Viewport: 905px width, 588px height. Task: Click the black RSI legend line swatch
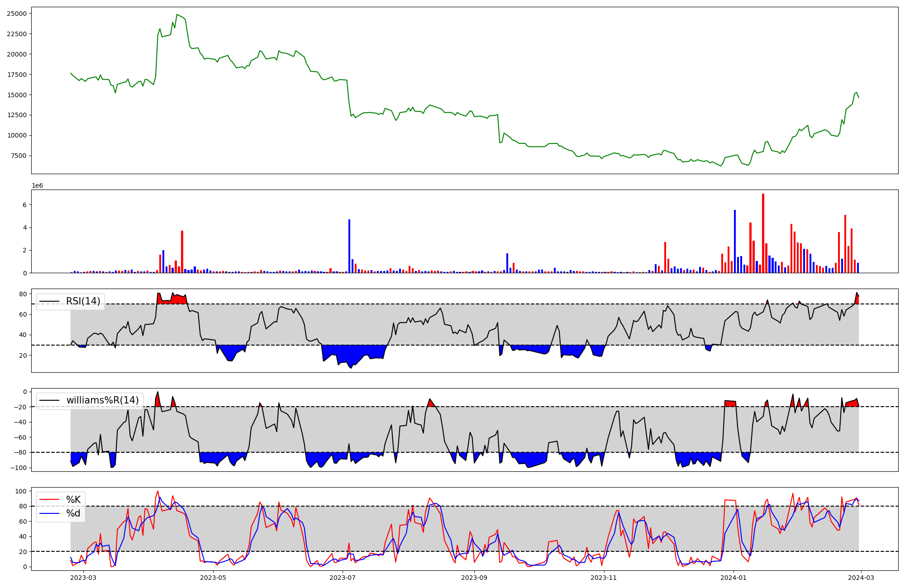pos(49,301)
